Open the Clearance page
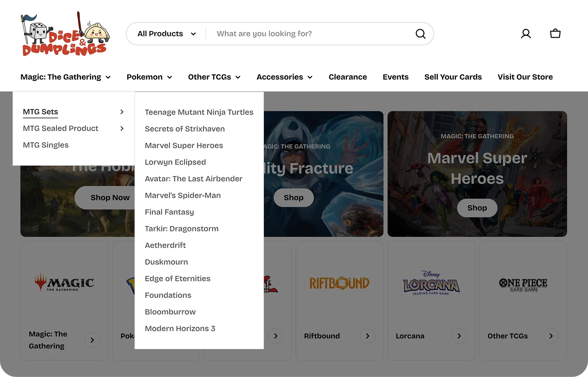The image size is (588, 377). pos(348,77)
